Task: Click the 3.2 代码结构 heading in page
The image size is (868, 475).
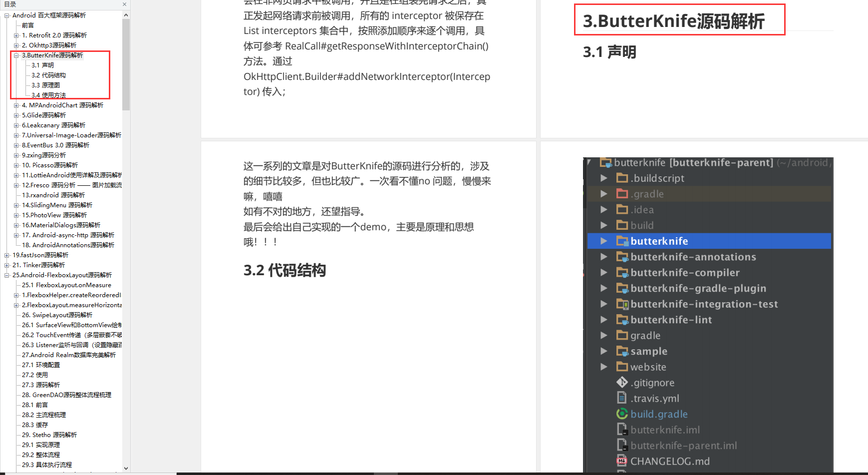Action: click(285, 270)
